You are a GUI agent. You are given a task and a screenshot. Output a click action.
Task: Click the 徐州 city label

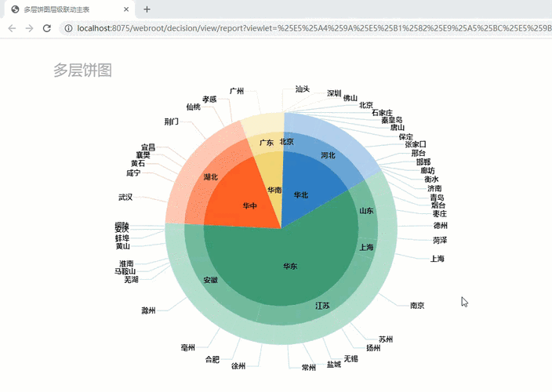click(x=238, y=366)
